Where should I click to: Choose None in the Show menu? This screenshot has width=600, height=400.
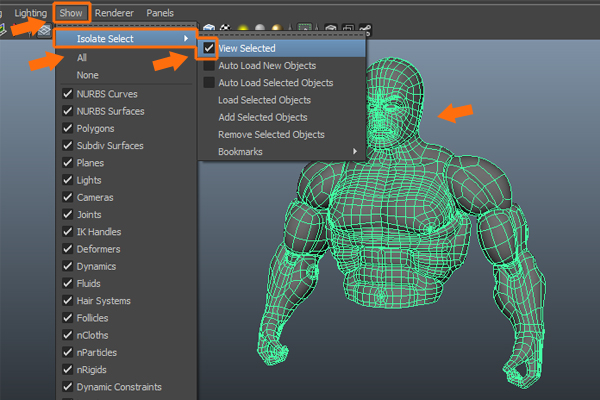click(87, 75)
